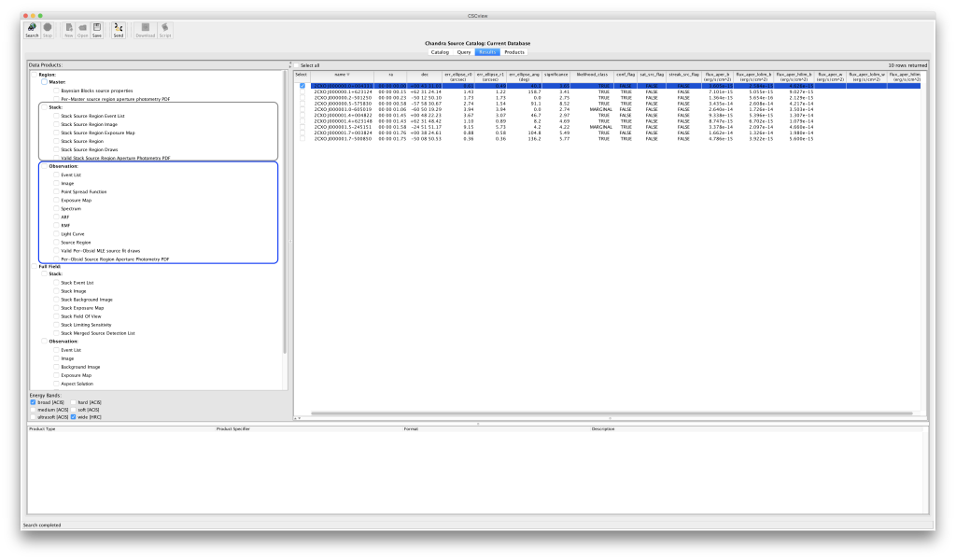The image size is (956, 560).
Task: Click the conf_flag column header
Action: click(x=626, y=77)
